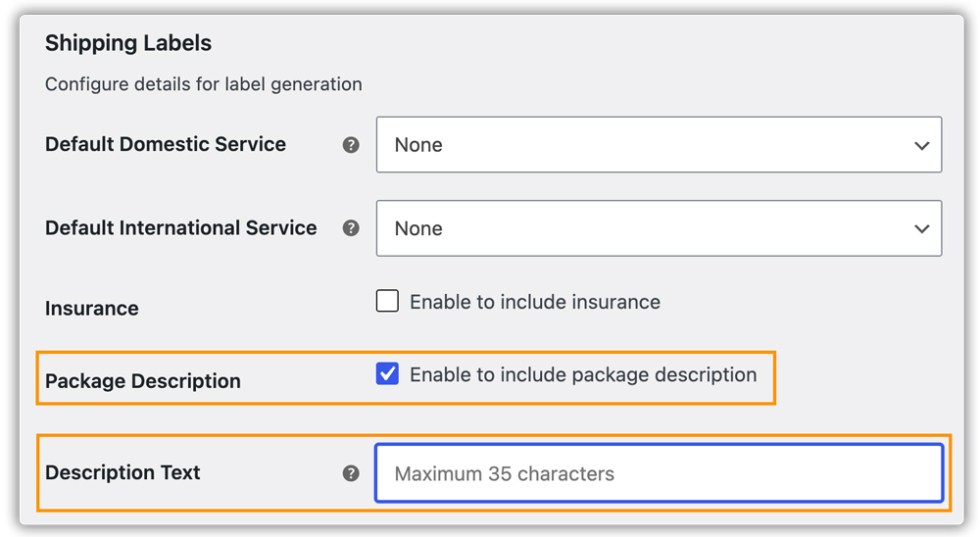Click the 'Default International Service' label
Screen dimensions: 980x537
point(181,228)
